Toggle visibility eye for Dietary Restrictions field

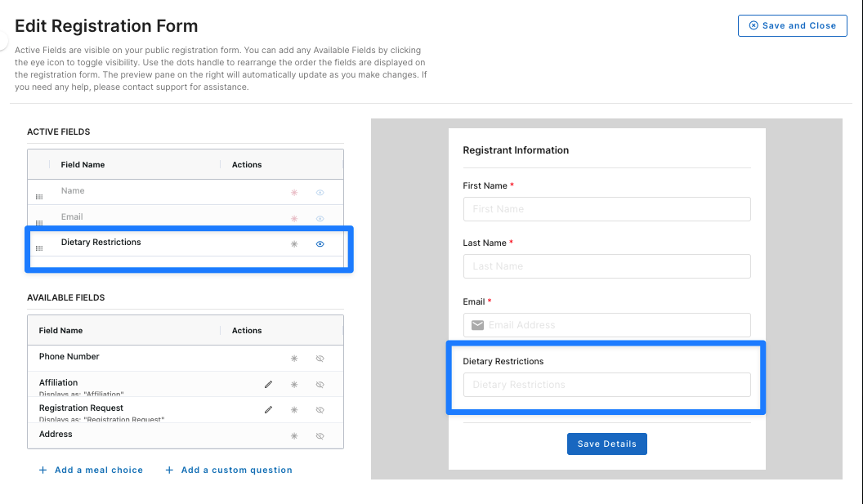[320, 243]
